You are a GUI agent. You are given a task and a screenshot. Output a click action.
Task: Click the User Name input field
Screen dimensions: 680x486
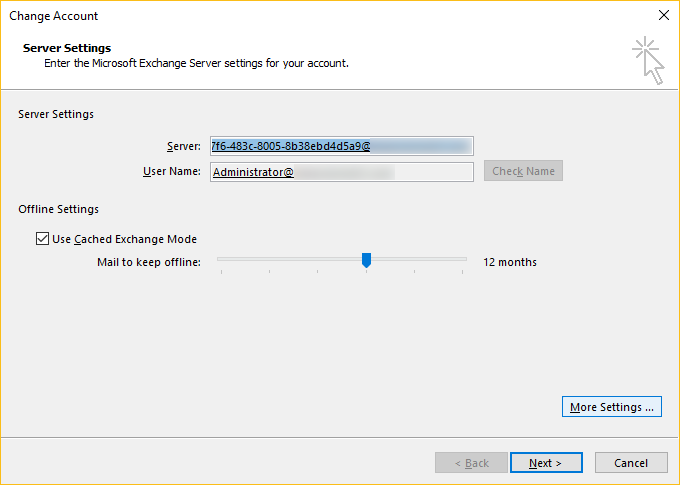(x=342, y=172)
